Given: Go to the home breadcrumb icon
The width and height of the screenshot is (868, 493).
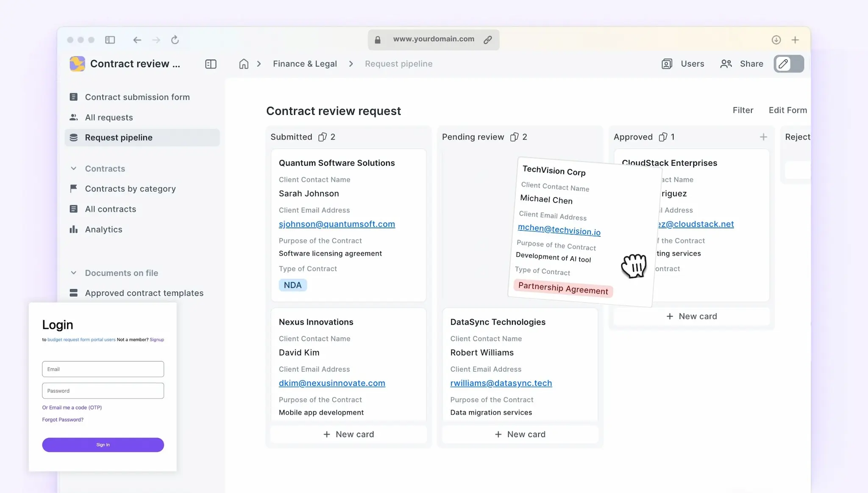Looking at the screenshot, I should pos(244,64).
